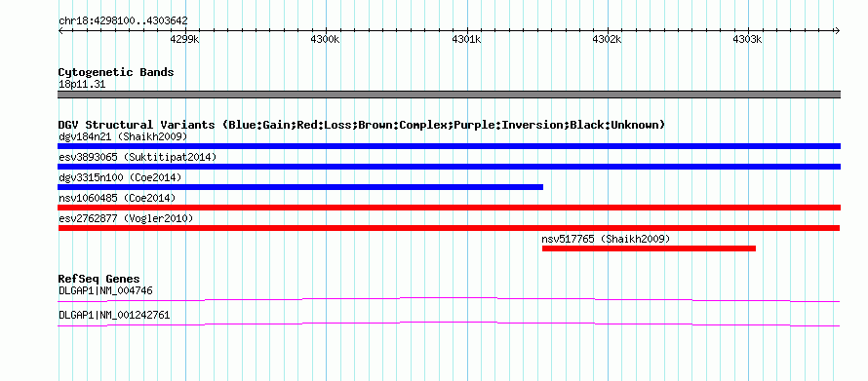The height and width of the screenshot is (381, 868).
Task: Select the blue dgv3315n100 gain bar
Action: click(300, 187)
